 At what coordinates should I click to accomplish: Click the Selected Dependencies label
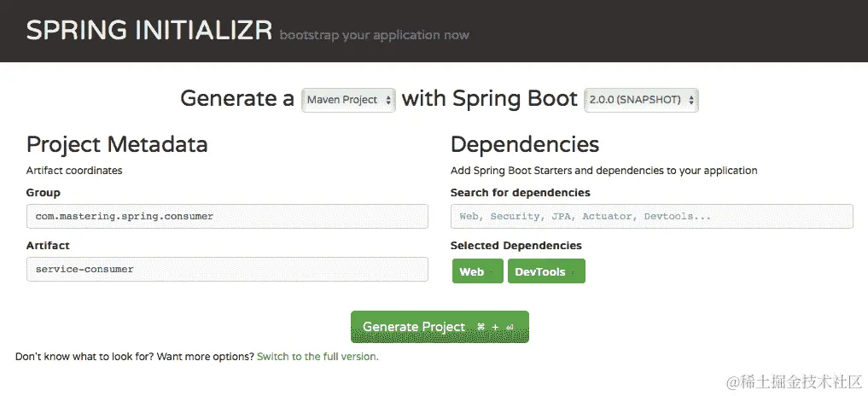pos(516,245)
